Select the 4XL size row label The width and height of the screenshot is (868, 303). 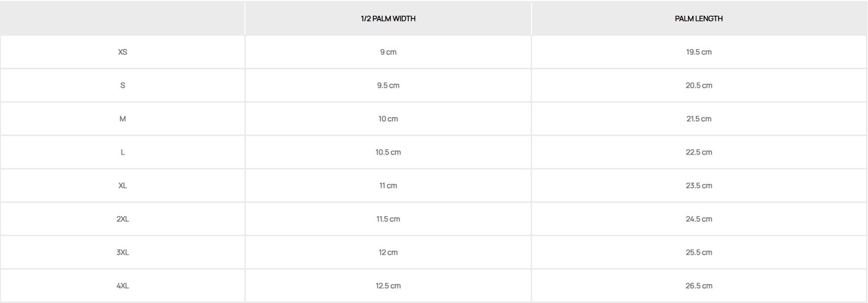pyautogui.click(x=122, y=286)
